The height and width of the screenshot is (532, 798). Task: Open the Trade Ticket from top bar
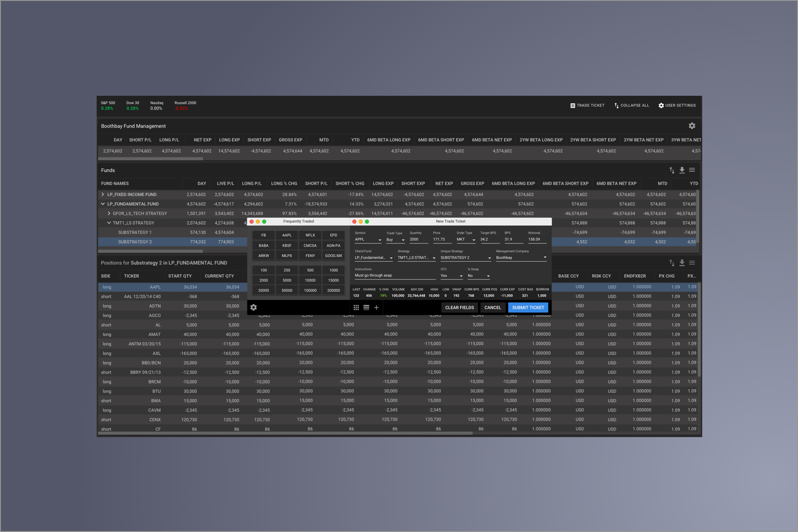pyautogui.click(x=587, y=106)
